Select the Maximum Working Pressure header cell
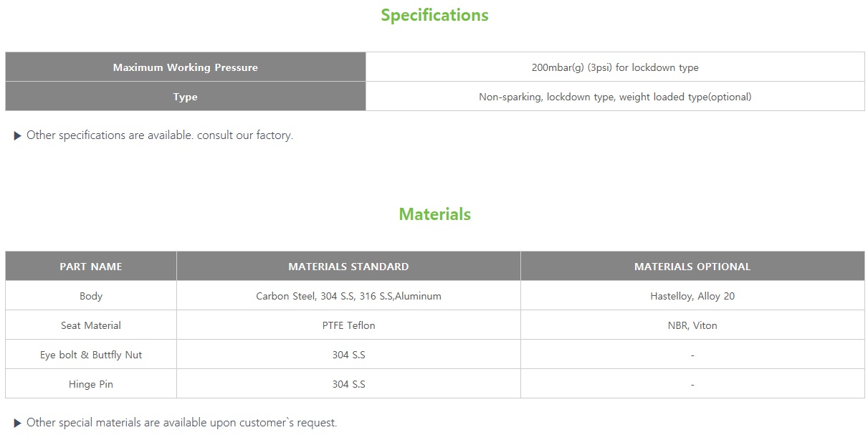The height and width of the screenshot is (440, 868). (x=185, y=67)
